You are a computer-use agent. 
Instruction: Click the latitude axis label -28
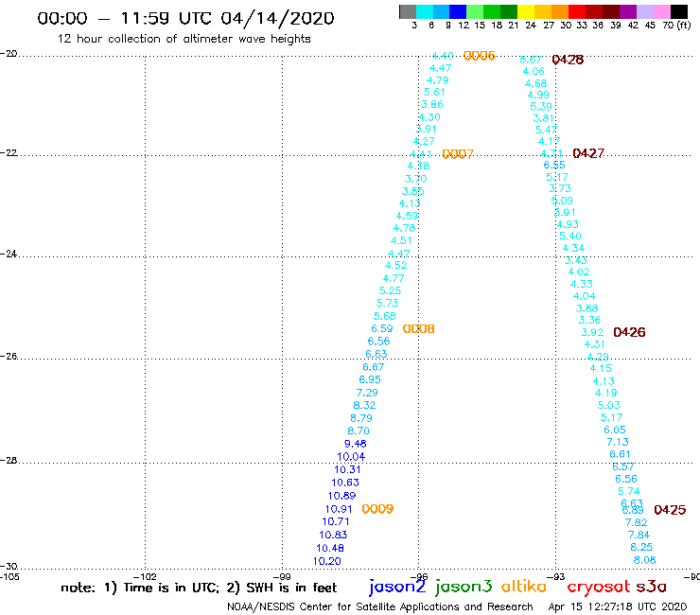point(9,461)
